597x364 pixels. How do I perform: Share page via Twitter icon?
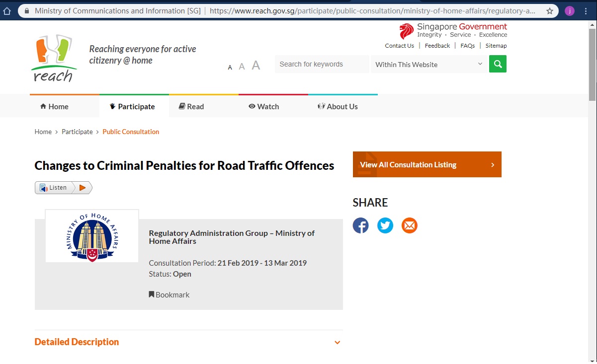pyautogui.click(x=385, y=225)
